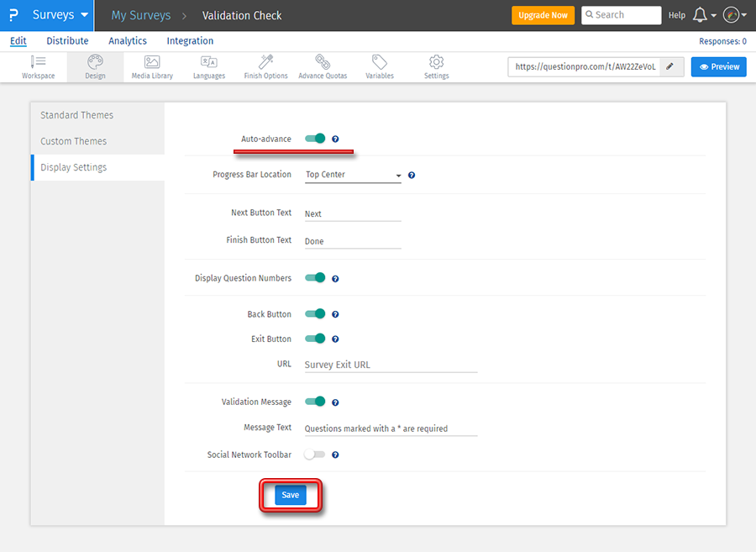The height and width of the screenshot is (552, 756).
Task: Switch to the Analytics tab
Action: tap(128, 41)
